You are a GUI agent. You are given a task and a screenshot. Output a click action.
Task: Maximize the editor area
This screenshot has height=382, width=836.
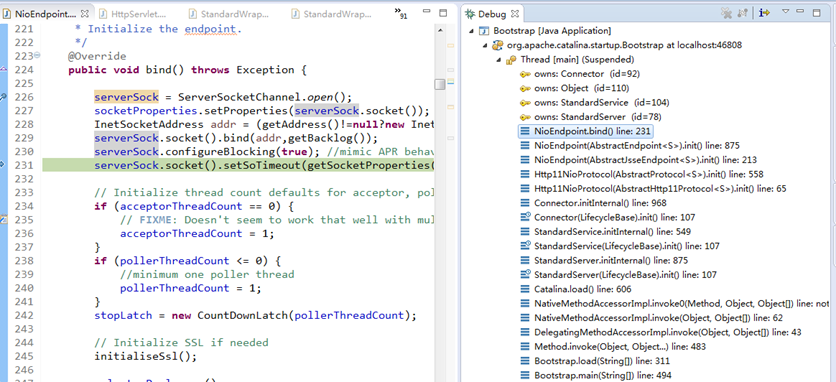click(x=443, y=12)
